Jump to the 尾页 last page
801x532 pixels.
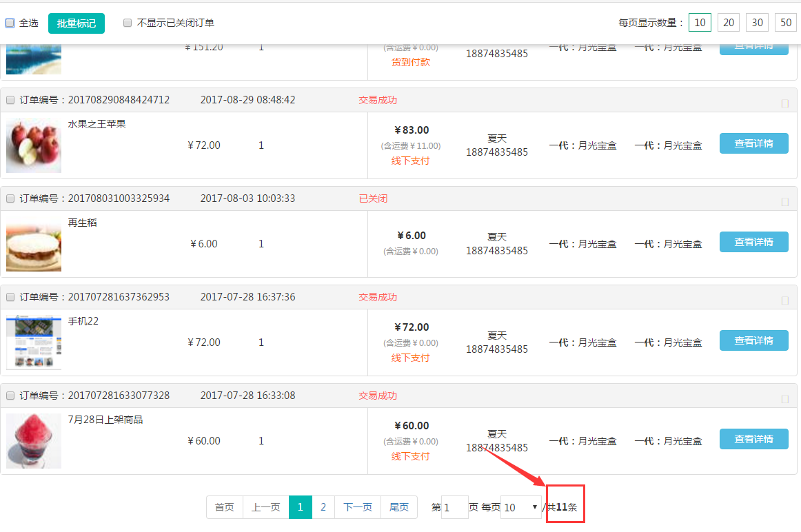pos(398,507)
